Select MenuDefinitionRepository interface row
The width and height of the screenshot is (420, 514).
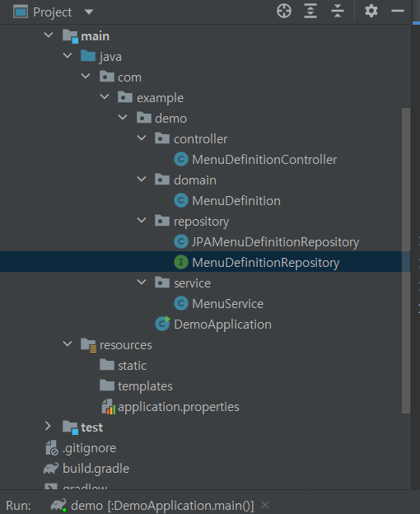pos(205,262)
